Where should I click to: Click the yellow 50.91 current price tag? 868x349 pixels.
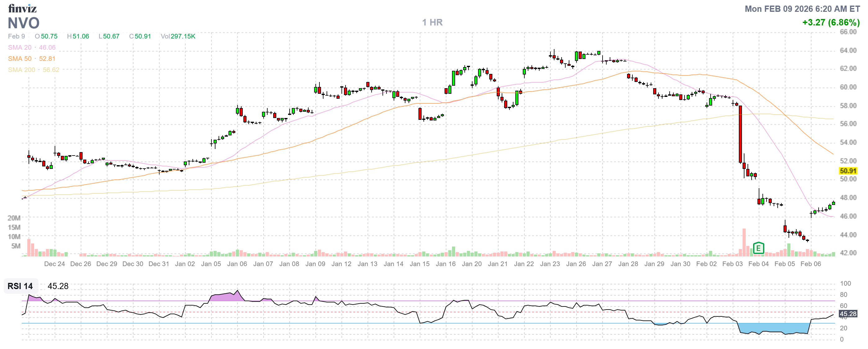848,171
